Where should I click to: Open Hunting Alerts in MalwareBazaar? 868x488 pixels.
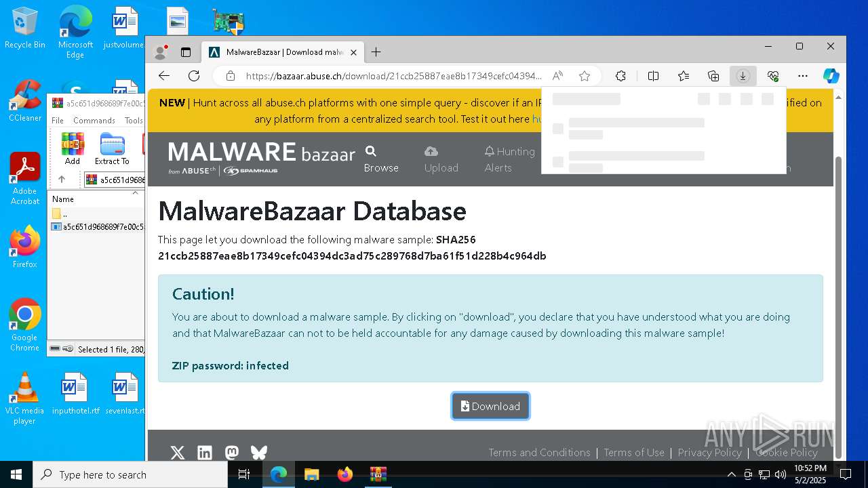[x=509, y=159]
